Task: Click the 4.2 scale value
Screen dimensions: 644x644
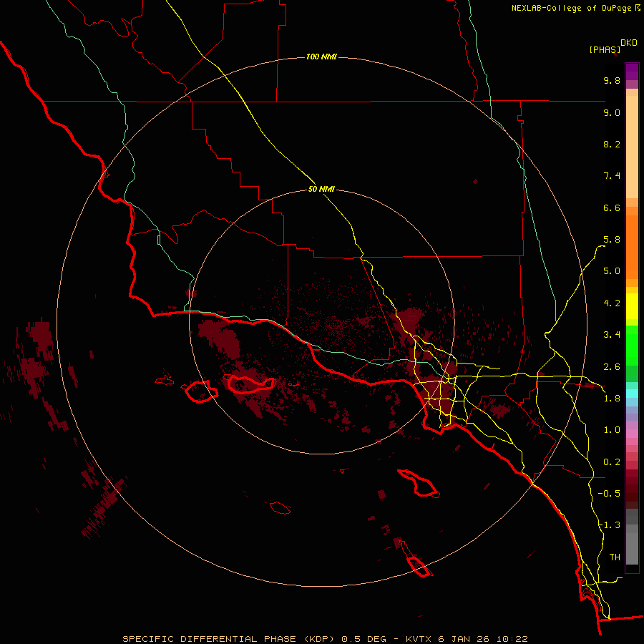Action: 612,303
